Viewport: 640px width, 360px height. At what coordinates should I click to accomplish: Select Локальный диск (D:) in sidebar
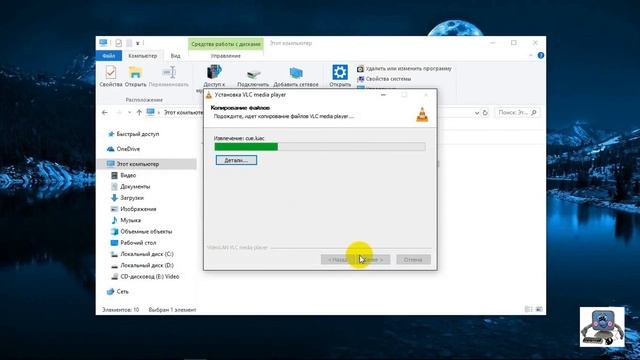click(142, 265)
